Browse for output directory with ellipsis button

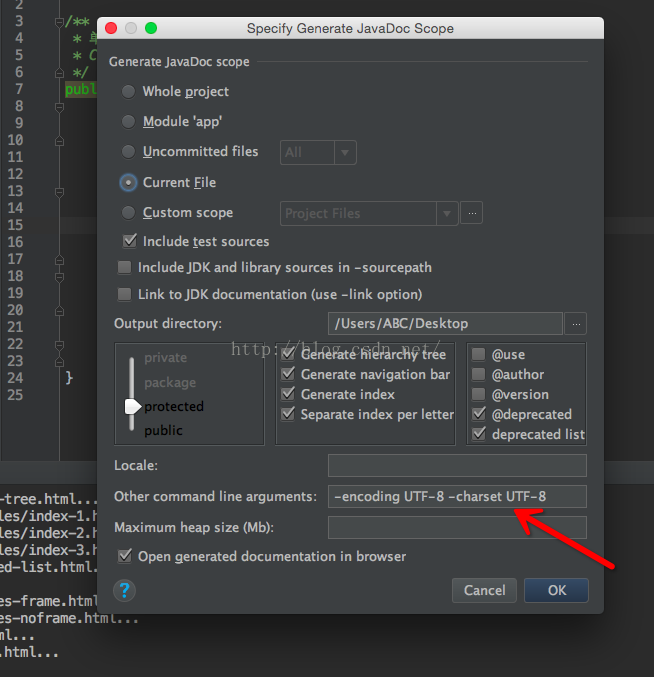pos(576,323)
